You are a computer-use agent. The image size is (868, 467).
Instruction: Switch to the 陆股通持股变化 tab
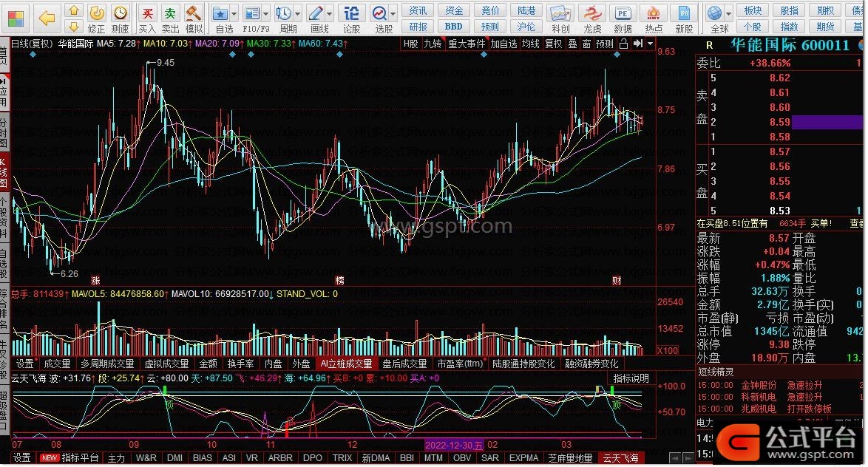[523, 364]
